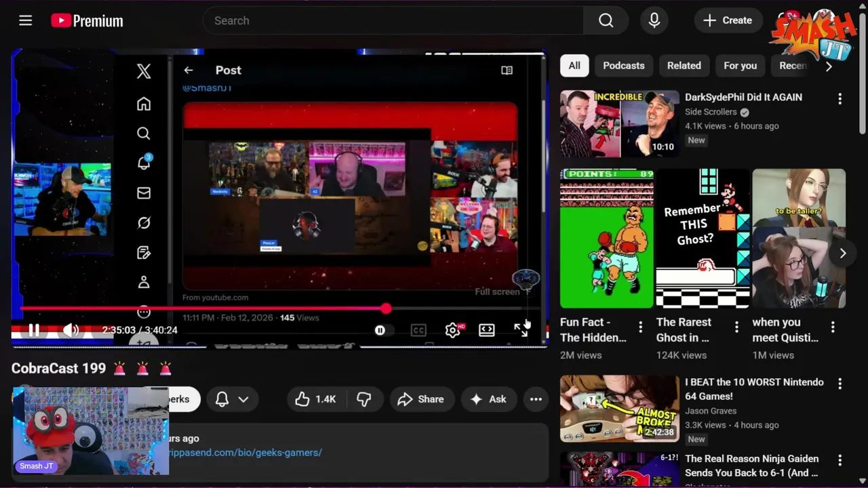Open player settings gear icon
Screen dimensions: 868x488
coord(453,330)
